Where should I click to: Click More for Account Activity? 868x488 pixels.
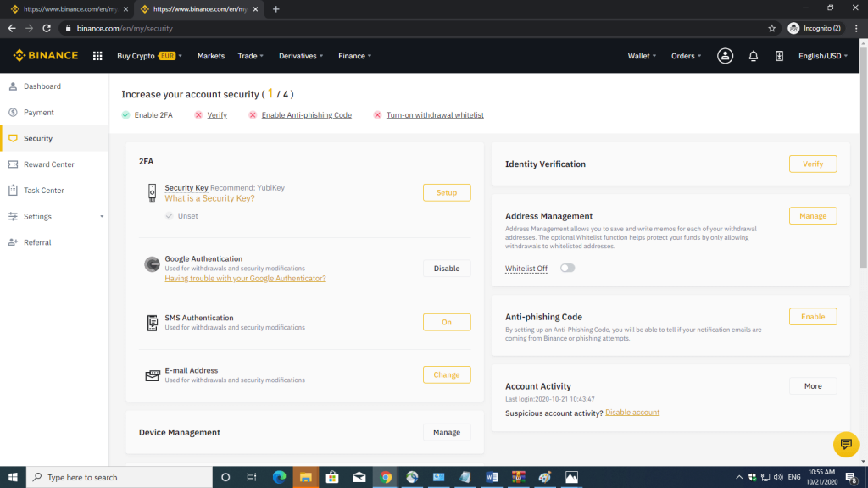point(813,386)
